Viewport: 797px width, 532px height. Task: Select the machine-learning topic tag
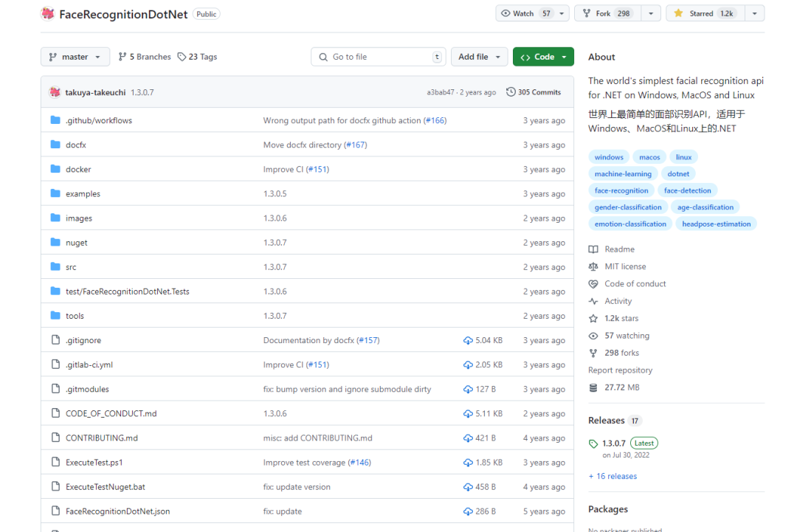pos(623,173)
